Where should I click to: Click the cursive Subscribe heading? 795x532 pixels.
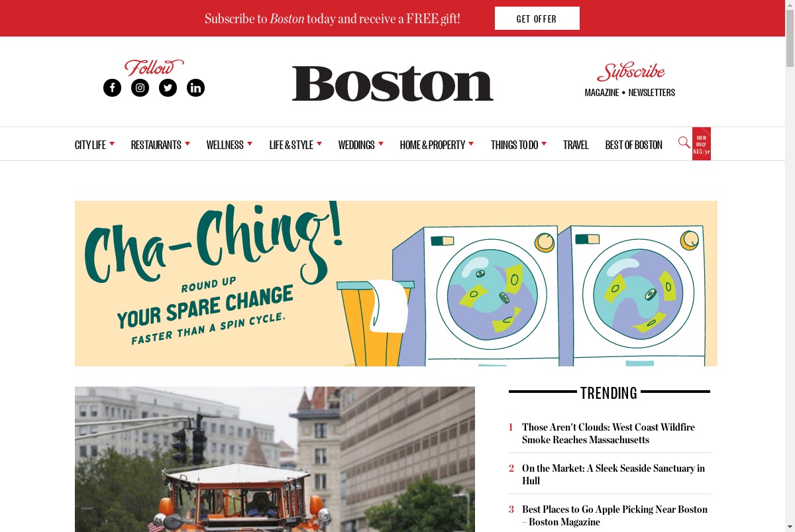(x=631, y=71)
